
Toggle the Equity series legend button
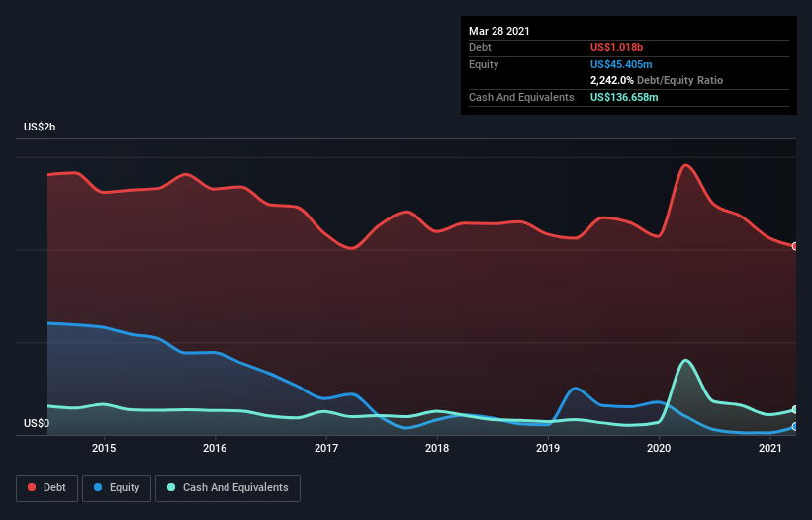pyautogui.click(x=117, y=488)
